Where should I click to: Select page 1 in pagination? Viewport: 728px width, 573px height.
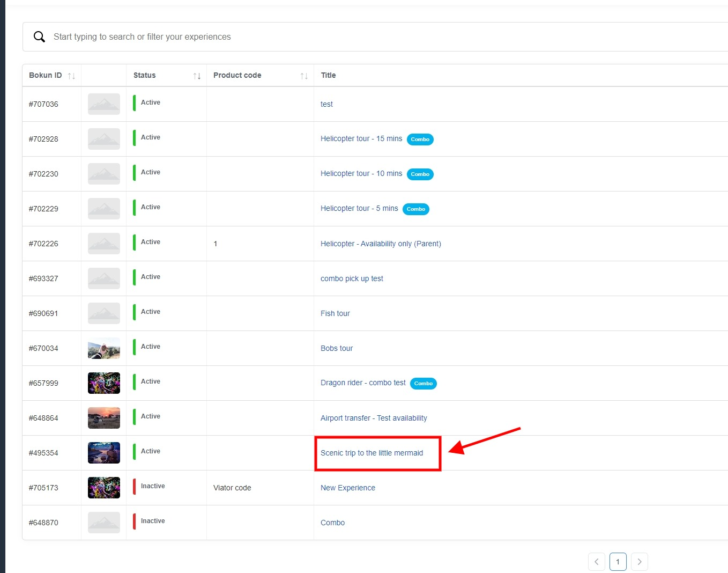[x=618, y=562]
